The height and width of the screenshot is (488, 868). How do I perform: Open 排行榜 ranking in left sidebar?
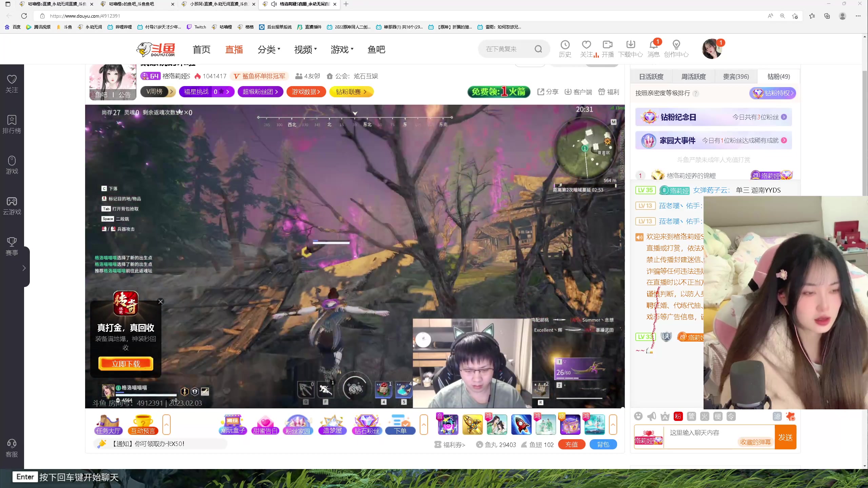point(12,124)
